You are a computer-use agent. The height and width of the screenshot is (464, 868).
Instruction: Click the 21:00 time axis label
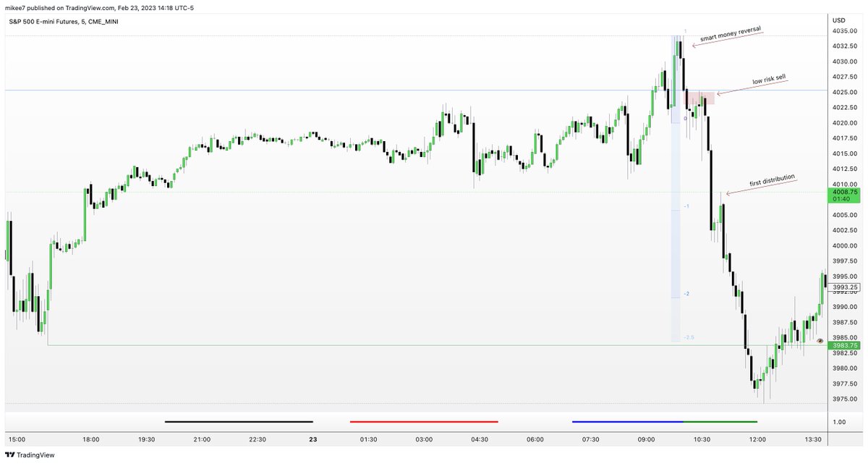coord(202,439)
